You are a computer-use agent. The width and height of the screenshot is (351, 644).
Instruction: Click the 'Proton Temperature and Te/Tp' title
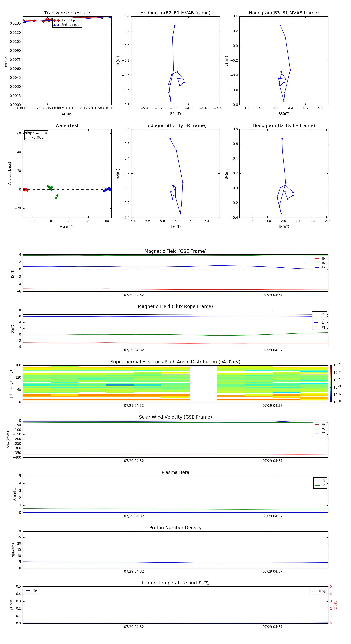[x=175, y=583]
